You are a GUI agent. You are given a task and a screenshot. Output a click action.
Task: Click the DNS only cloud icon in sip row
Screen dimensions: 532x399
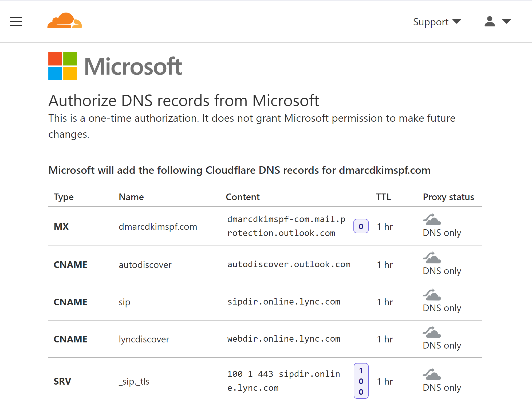[432, 295]
